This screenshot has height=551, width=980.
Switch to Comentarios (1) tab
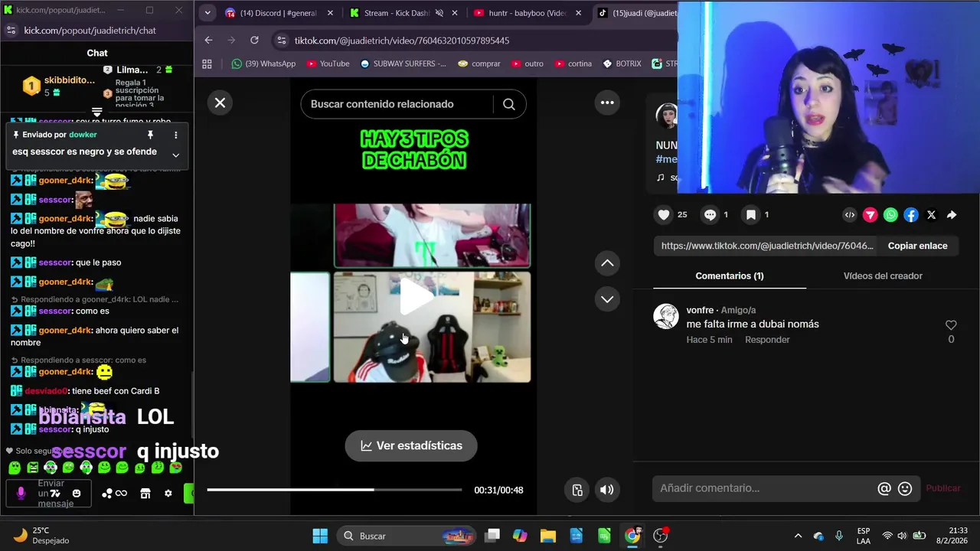coord(730,275)
